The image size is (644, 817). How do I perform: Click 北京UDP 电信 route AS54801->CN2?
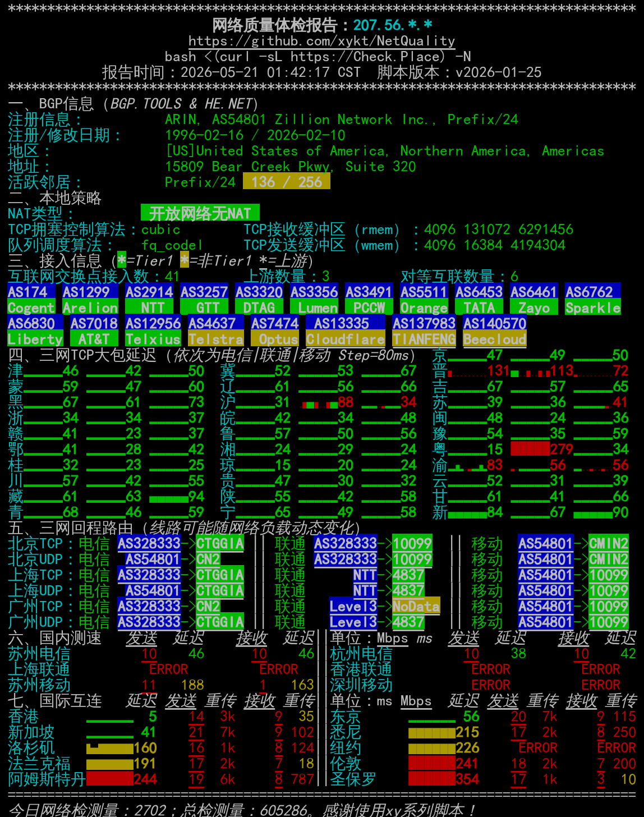pyautogui.click(x=173, y=559)
